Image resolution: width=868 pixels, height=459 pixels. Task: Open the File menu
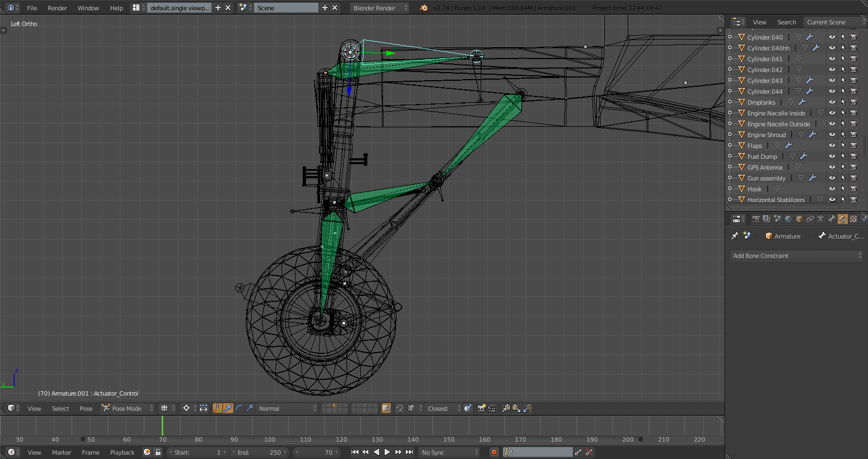(x=32, y=8)
